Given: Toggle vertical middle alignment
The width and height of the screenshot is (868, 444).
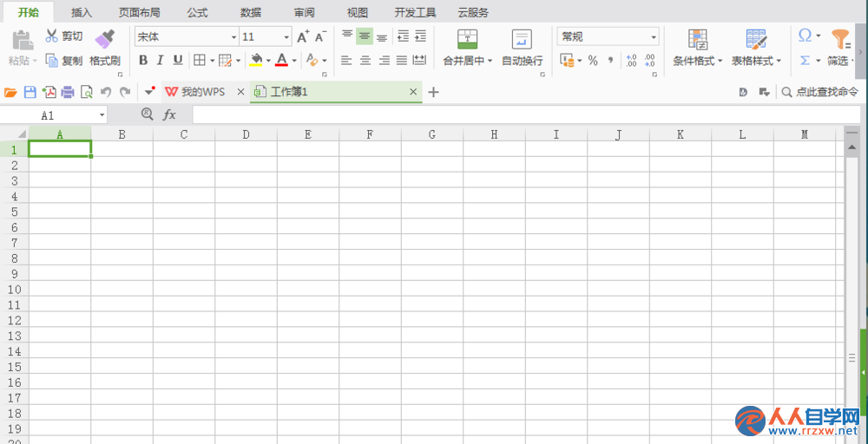Looking at the screenshot, I should (365, 36).
